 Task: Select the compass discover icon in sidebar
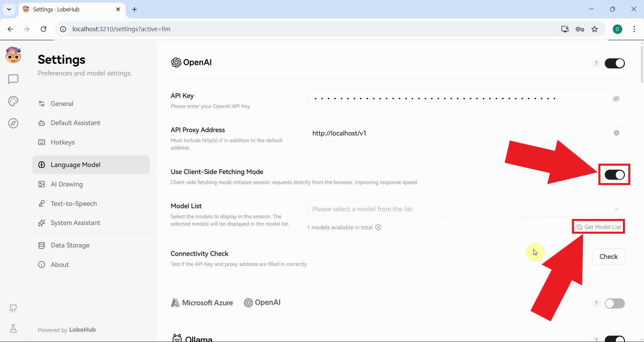pos(13,123)
